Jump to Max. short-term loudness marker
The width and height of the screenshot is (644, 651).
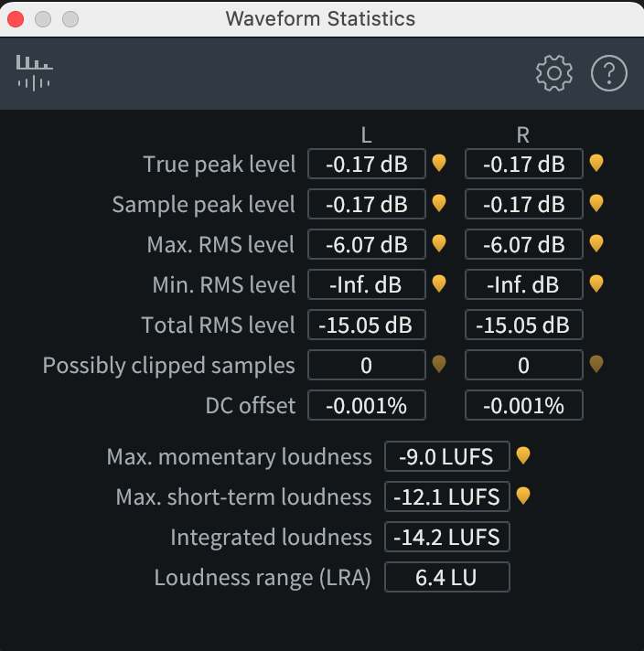click(523, 496)
